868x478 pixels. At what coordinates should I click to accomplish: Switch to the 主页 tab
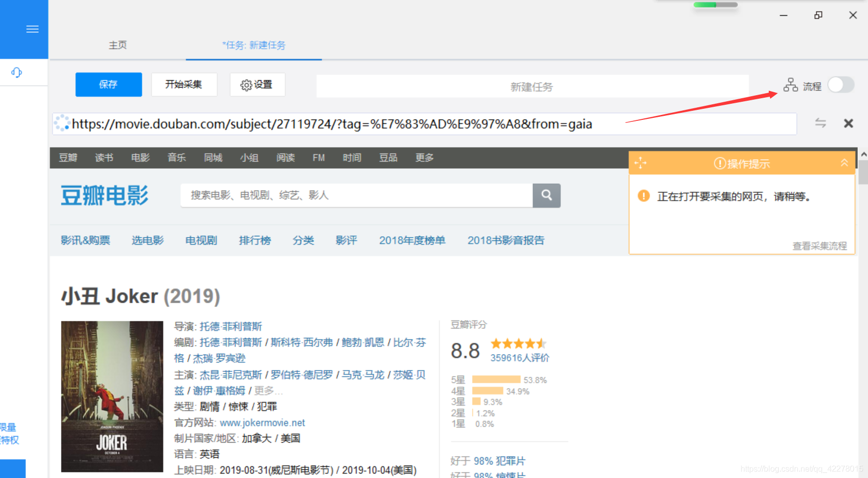118,45
